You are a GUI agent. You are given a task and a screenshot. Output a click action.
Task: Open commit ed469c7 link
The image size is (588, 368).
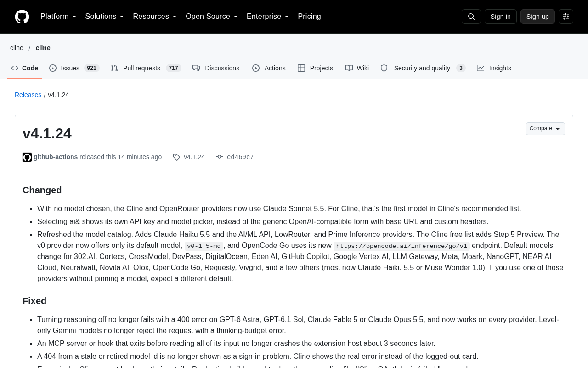[240, 157]
